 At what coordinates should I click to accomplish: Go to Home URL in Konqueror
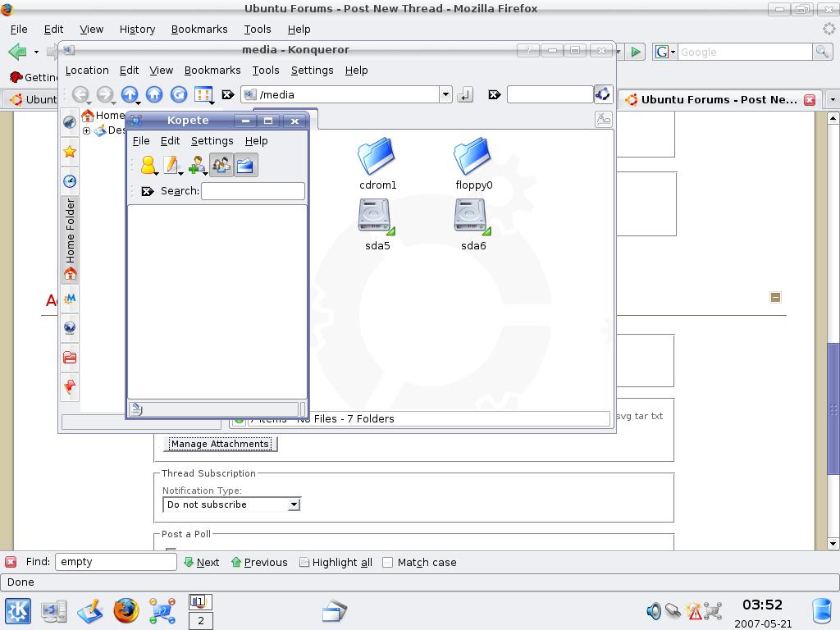154,94
